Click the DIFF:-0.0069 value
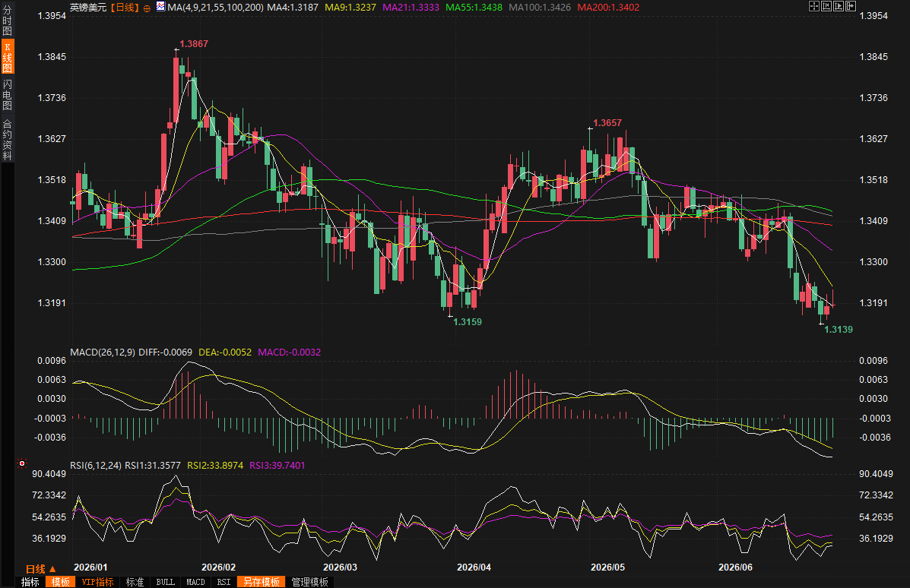The image size is (910, 588). tap(166, 352)
